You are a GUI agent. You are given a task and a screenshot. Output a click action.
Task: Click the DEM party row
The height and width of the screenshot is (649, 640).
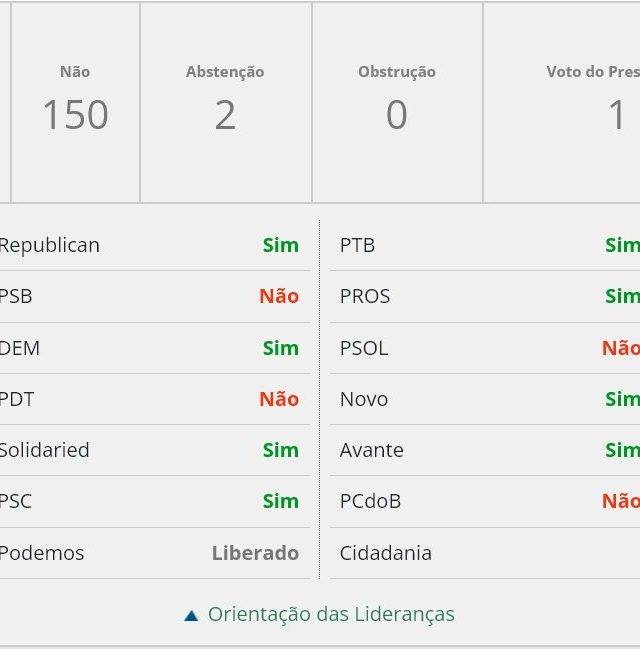[x=150, y=348]
